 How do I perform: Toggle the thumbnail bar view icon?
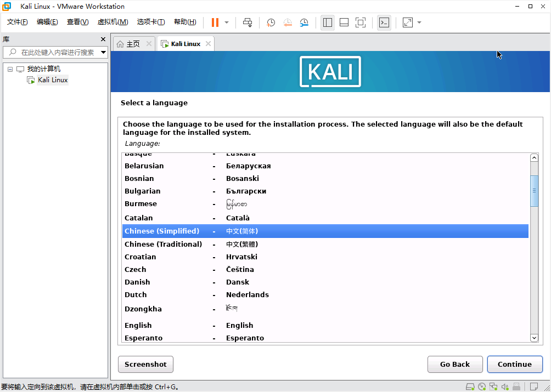(x=344, y=22)
